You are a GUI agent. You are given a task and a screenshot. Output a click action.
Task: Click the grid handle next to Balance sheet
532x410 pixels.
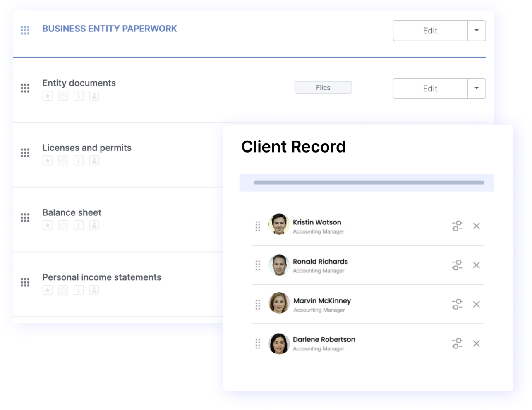point(25,218)
